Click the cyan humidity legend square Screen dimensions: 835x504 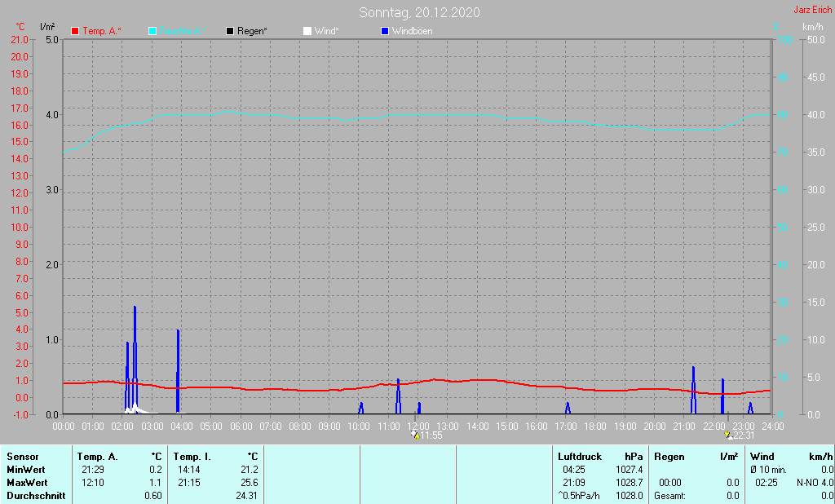[x=152, y=31]
